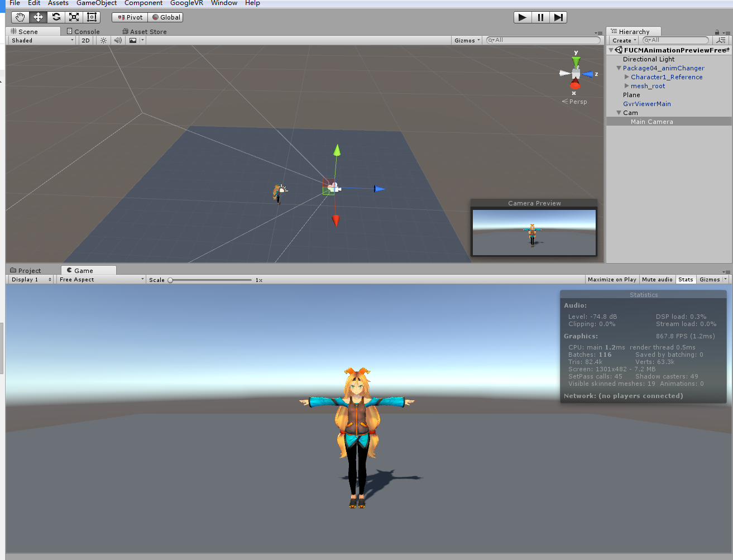The image size is (733, 560).
Task: Select the Scale tool
Action: point(74,17)
